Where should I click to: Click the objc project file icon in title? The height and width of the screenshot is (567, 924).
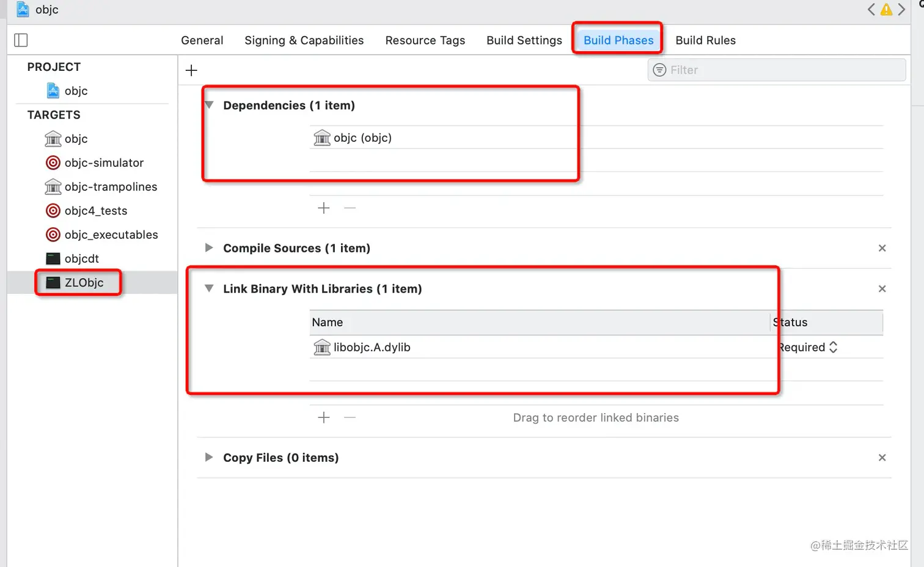[x=23, y=9]
